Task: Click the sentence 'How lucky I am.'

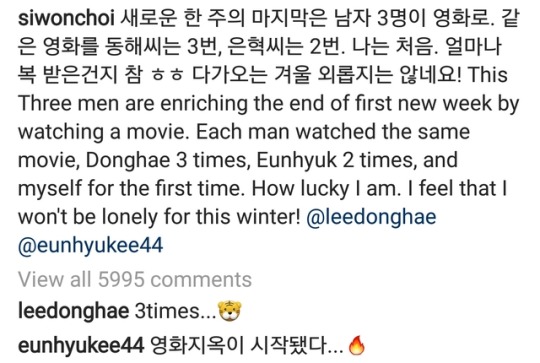Action: point(326,189)
